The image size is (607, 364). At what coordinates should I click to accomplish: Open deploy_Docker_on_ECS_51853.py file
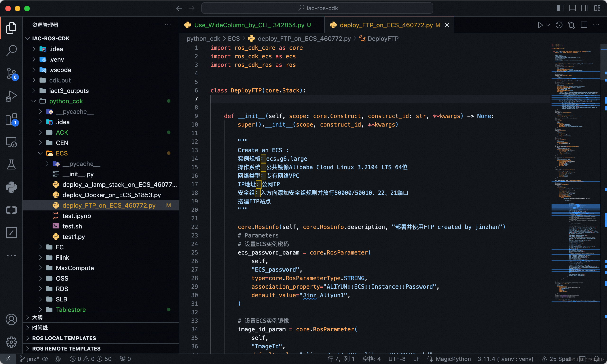click(x=101, y=195)
